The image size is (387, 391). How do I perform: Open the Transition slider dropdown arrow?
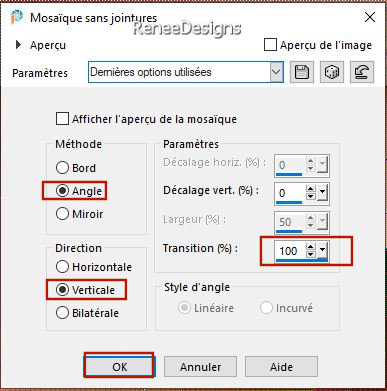[322, 251]
